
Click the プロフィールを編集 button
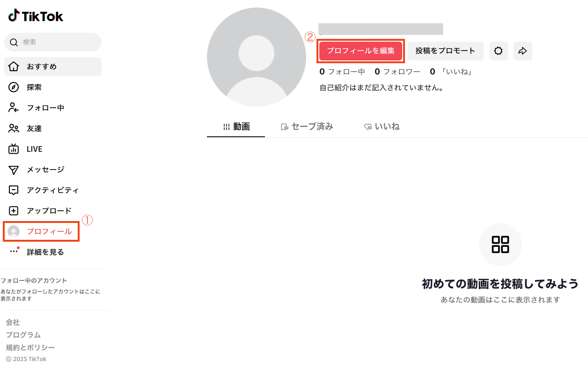click(x=360, y=51)
